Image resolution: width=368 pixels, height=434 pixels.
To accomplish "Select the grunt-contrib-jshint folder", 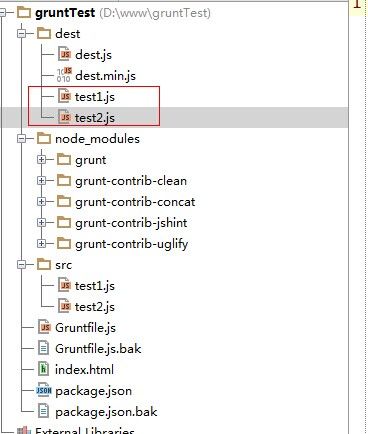I will 131,223.
